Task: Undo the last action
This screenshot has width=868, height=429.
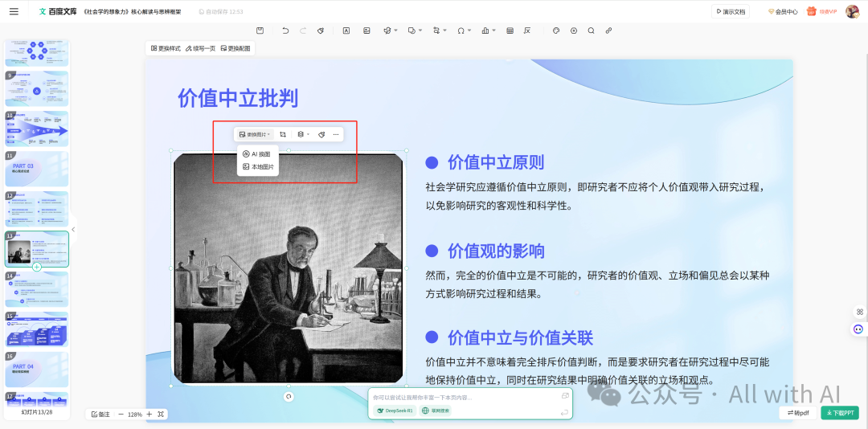Action: click(x=285, y=31)
